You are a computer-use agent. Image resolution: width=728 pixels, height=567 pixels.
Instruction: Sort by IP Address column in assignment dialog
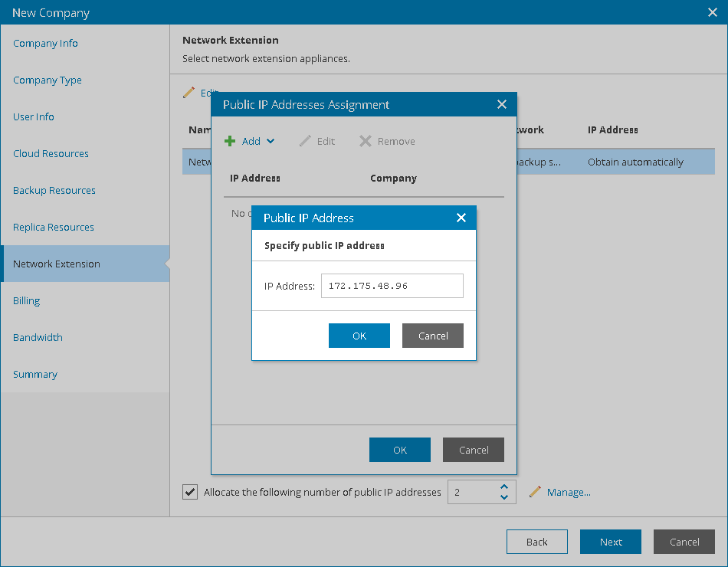(x=255, y=179)
